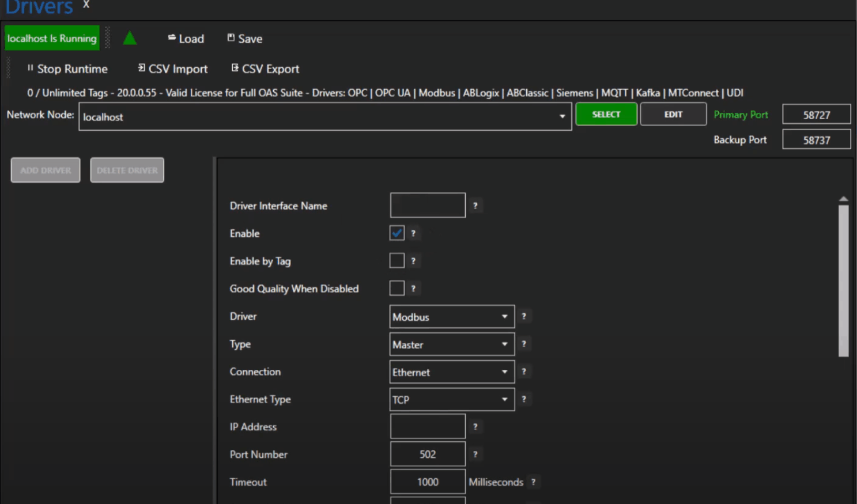
Task: Check Good Quality When Disabled box
Action: click(397, 288)
